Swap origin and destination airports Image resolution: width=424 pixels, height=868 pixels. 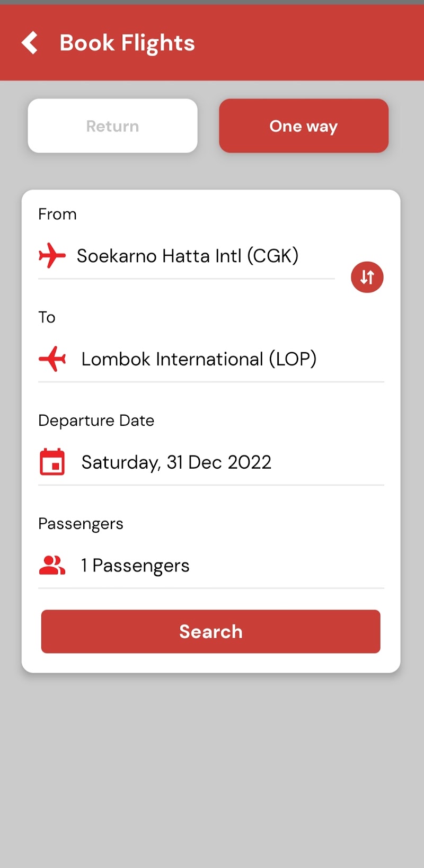pyautogui.click(x=367, y=277)
